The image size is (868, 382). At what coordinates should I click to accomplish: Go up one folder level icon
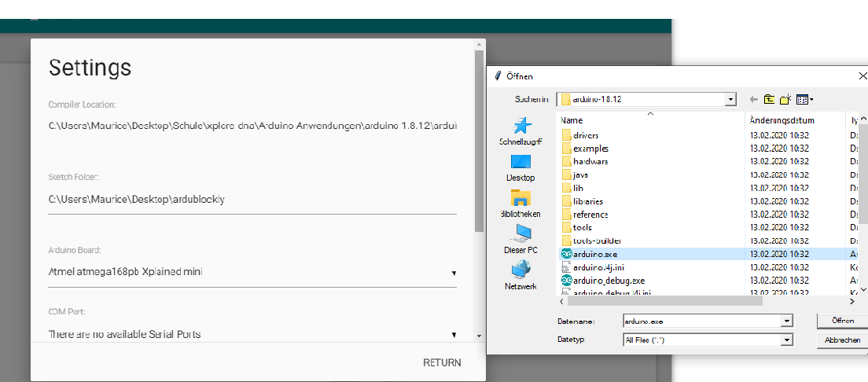coord(770,100)
